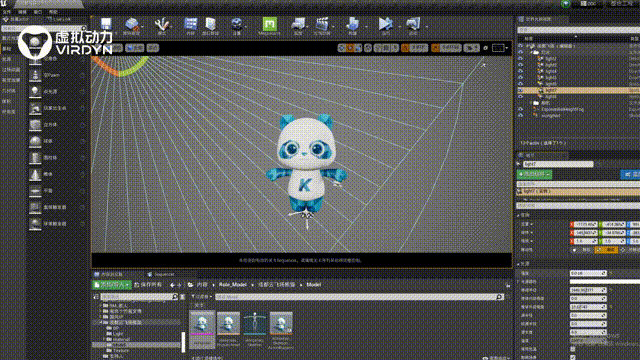This screenshot has width=640, height=360.
Task: Click the Settings toolbar icon
Action: point(237,24)
